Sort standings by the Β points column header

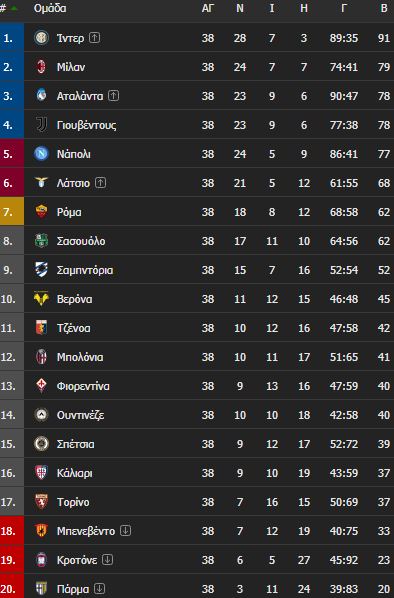384,8
